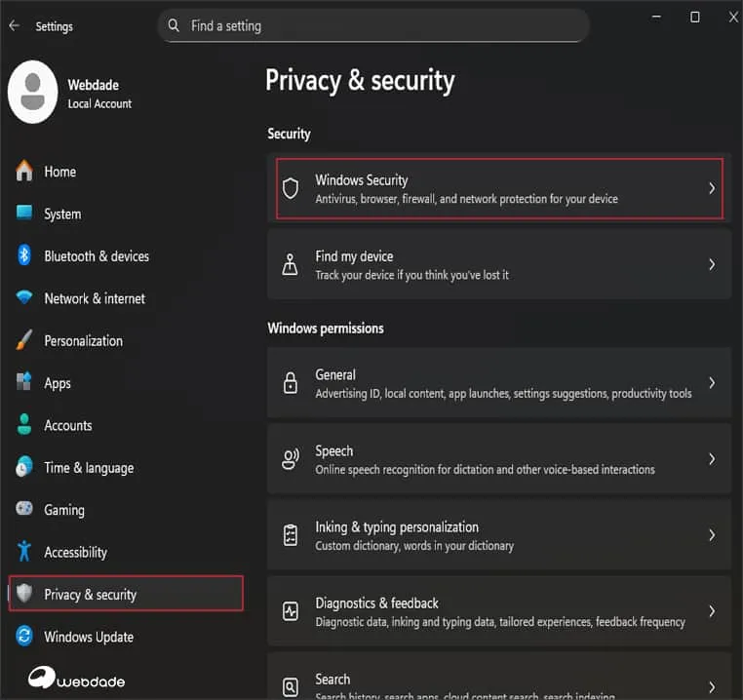
Task: Select Accessibility in the sidebar
Action: click(126, 552)
